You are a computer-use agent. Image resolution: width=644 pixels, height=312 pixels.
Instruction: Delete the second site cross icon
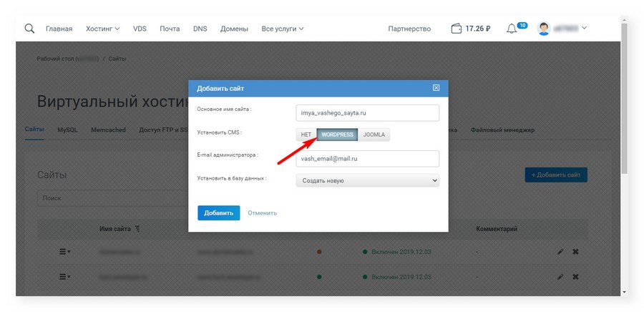pyautogui.click(x=575, y=277)
